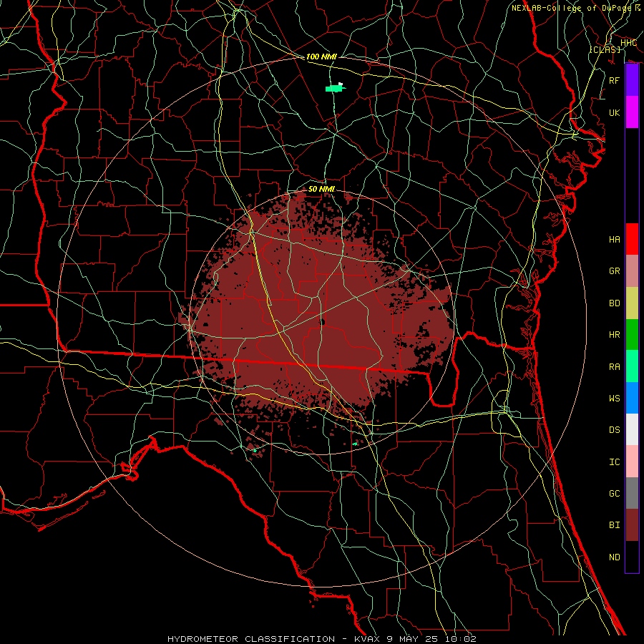Click the purple RF color swatch

pyautogui.click(x=632, y=80)
